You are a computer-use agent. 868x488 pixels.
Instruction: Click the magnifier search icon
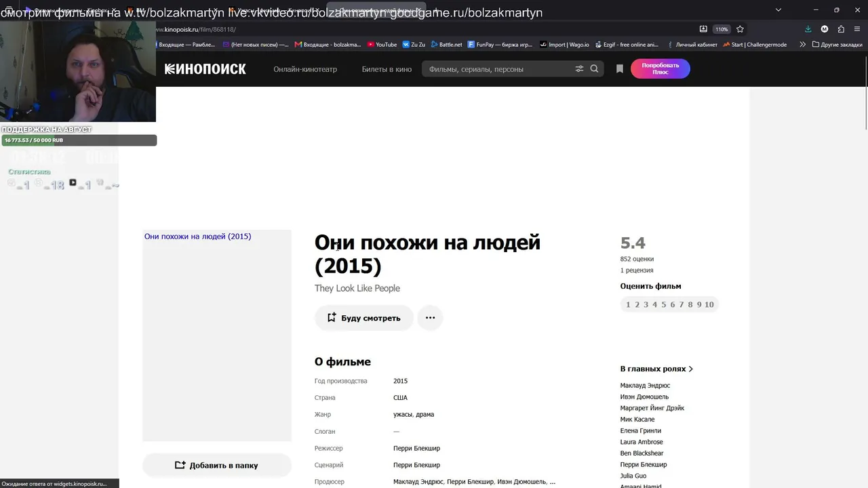pyautogui.click(x=595, y=69)
